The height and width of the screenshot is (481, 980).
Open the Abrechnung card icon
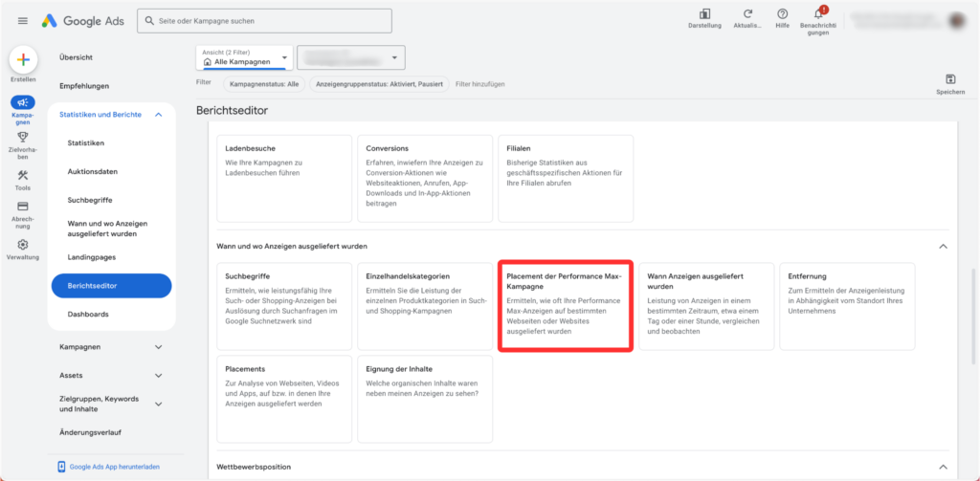(x=23, y=207)
